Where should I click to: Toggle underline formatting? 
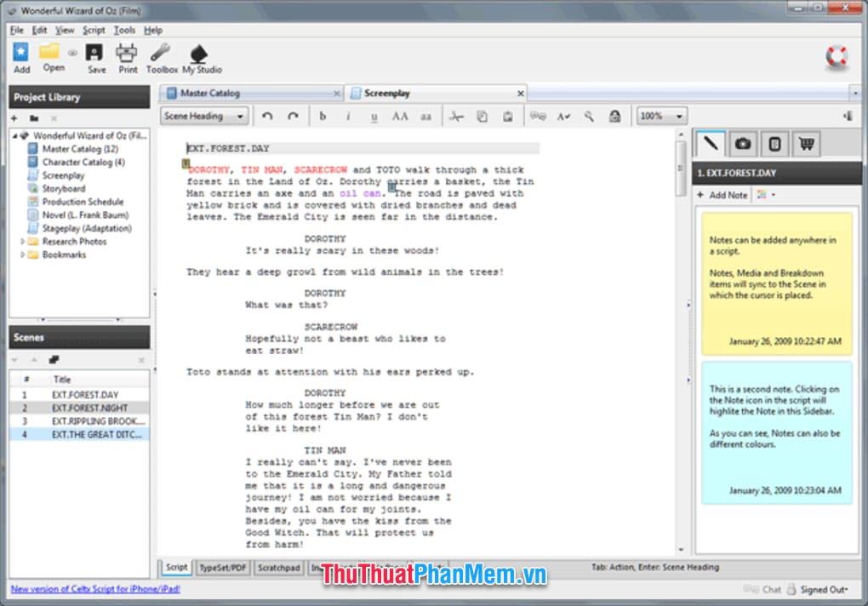[374, 116]
